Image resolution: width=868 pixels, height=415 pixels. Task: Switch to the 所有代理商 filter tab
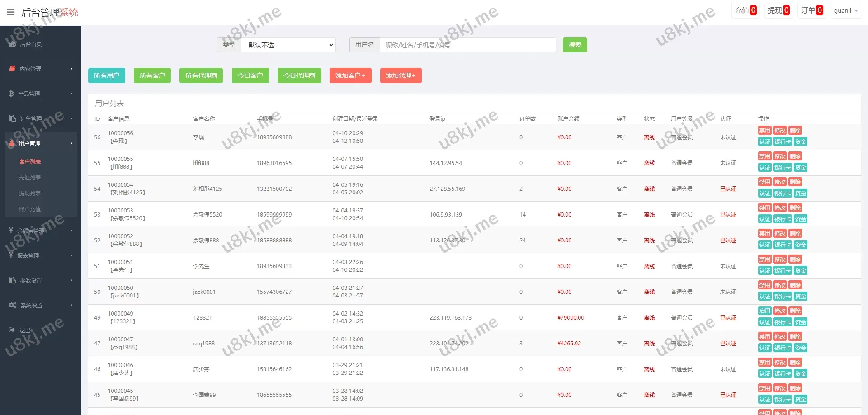[x=201, y=75]
